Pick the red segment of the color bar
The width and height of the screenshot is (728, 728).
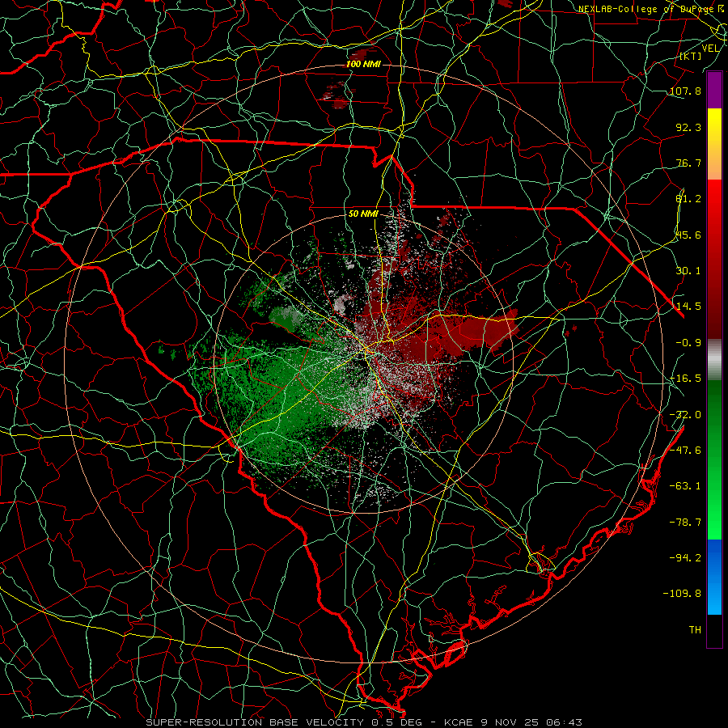[x=714, y=259]
